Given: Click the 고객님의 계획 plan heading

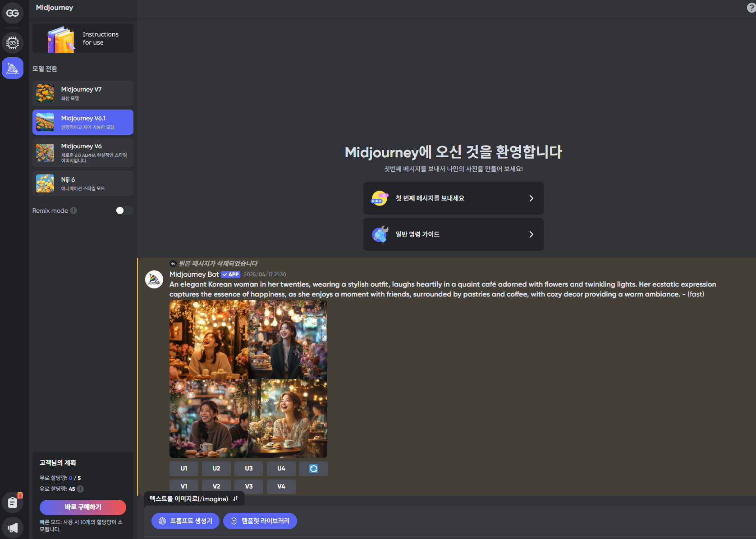Looking at the screenshot, I should [58, 463].
